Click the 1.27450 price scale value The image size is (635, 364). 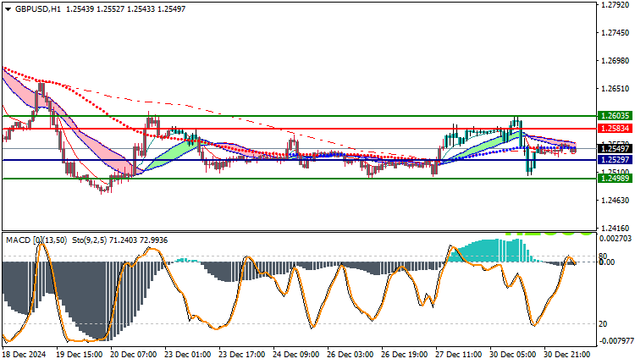pyautogui.click(x=616, y=33)
